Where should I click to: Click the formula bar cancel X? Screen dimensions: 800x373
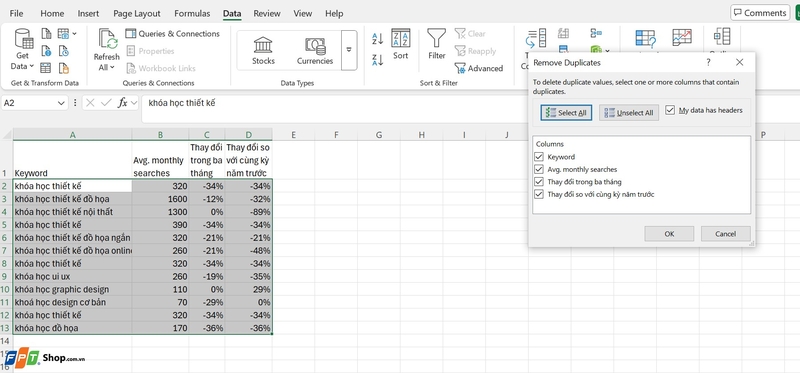[90, 103]
